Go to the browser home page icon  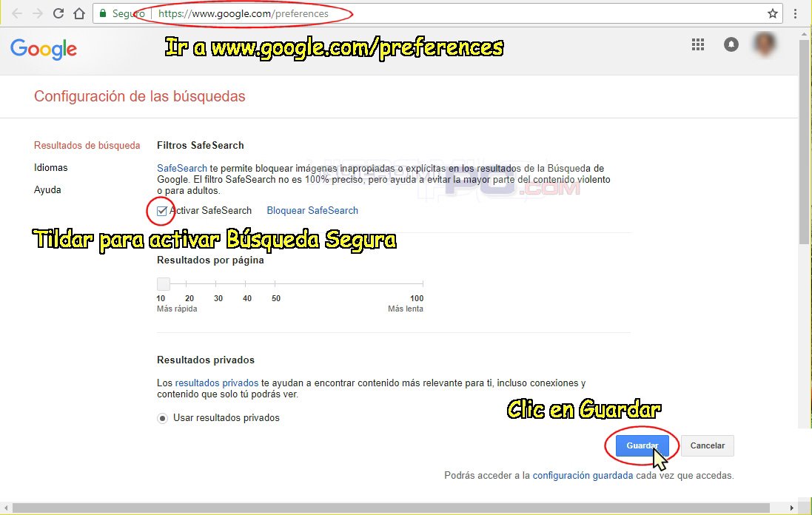point(79,13)
